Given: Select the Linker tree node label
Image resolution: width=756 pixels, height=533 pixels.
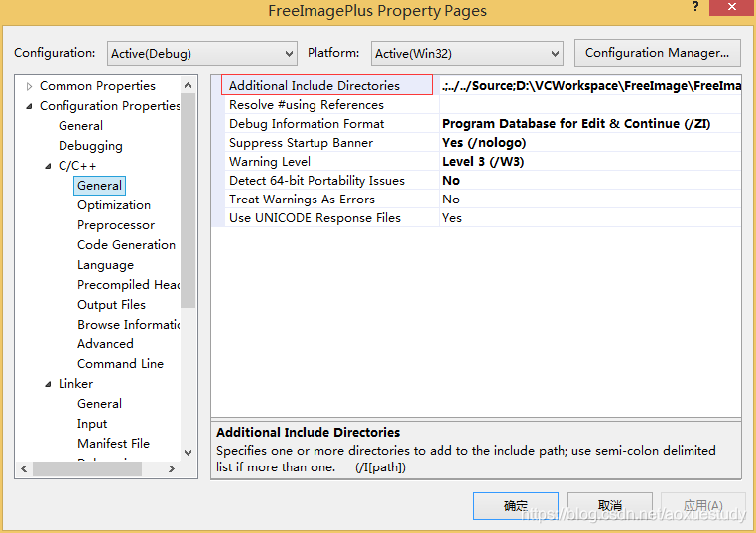Looking at the screenshot, I should (x=75, y=384).
